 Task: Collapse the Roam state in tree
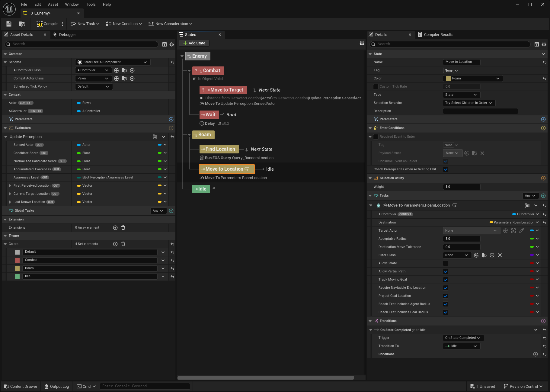coord(189,135)
